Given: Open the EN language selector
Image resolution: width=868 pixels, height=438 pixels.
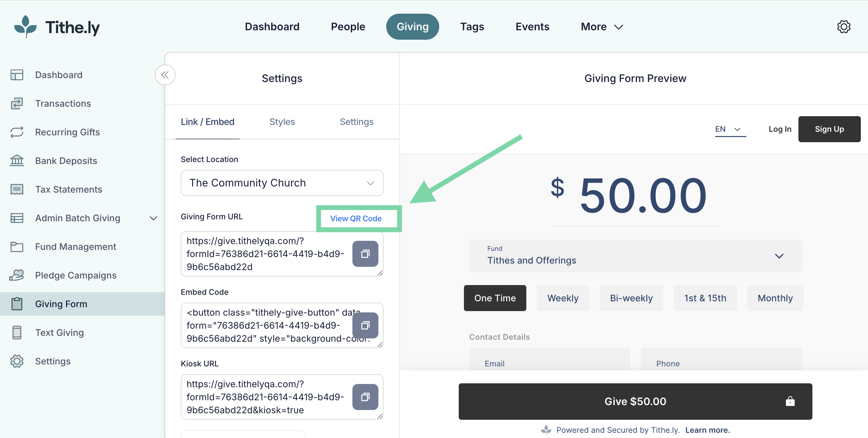Looking at the screenshot, I should click(730, 129).
